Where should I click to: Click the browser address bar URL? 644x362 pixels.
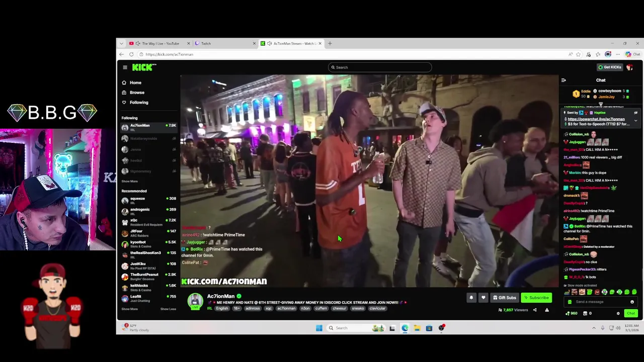click(x=170, y=54)
